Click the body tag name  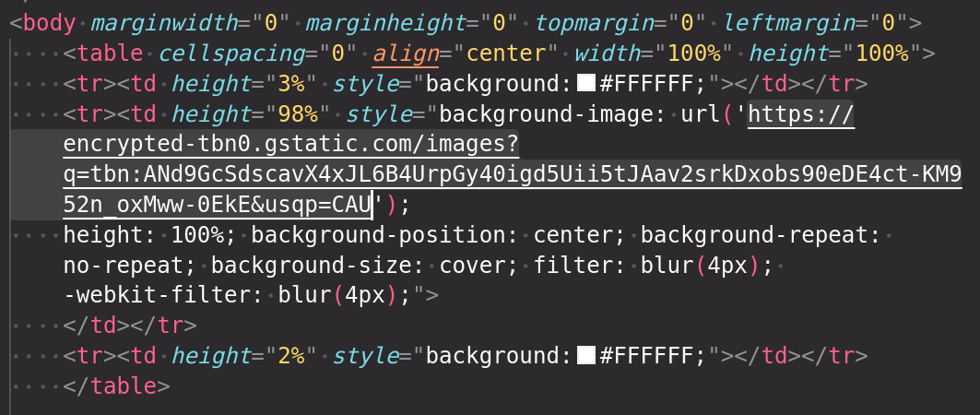(x=50, y=24)
